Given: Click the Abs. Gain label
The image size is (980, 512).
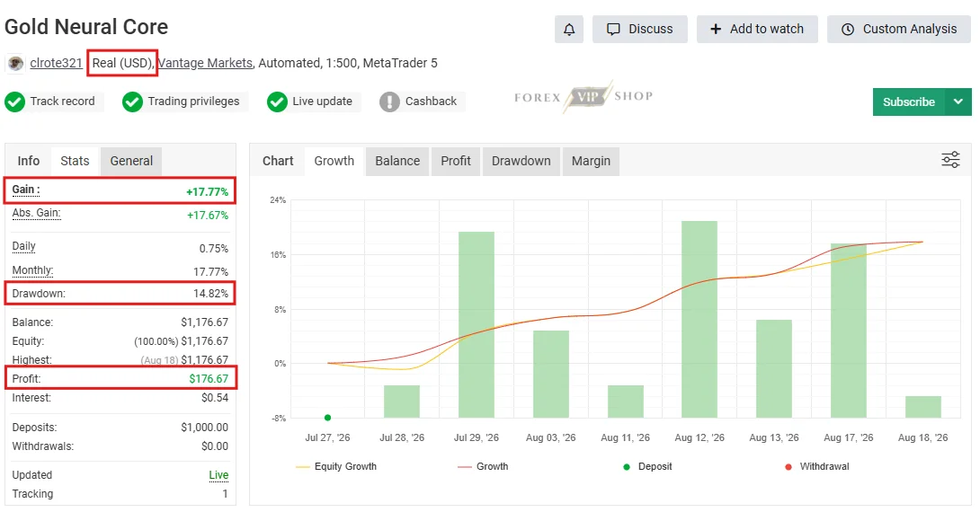Looking at the screenshot, I should pyautogui.click(x=36, y=214).
